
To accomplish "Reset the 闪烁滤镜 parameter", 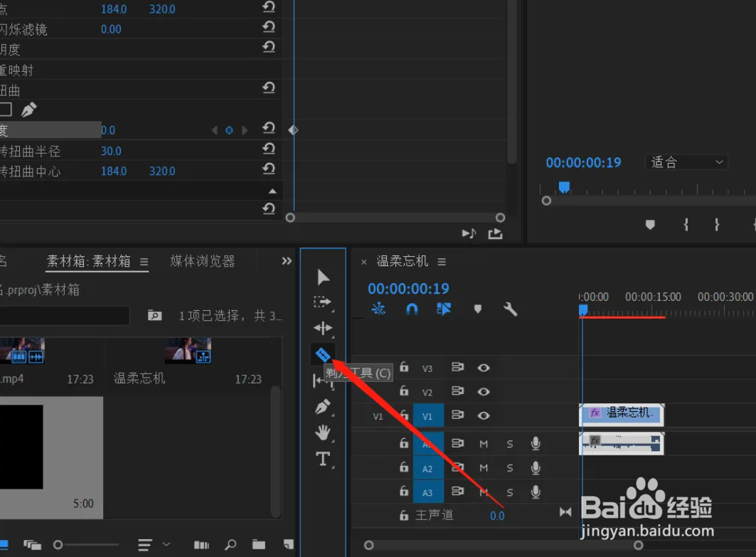I will point(269,26).
